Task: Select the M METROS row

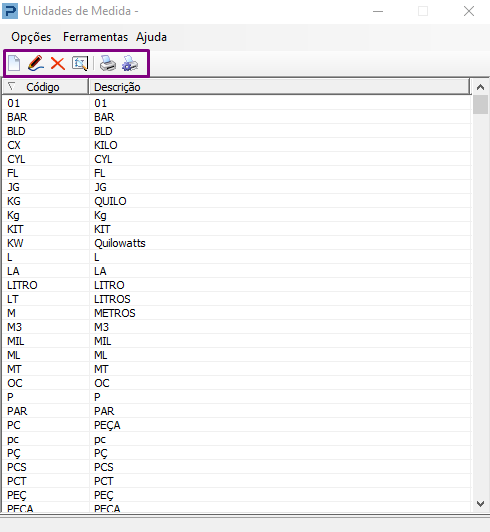Action: point(237,313)
